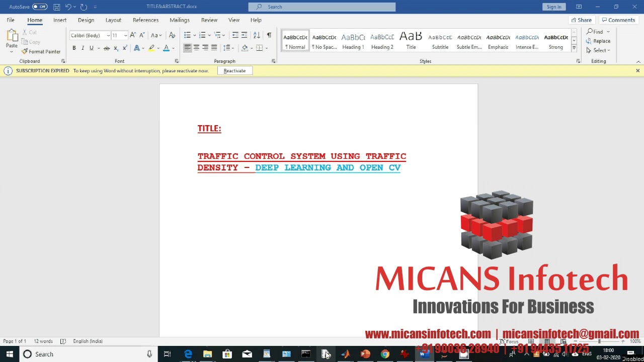Viewport: 644px width, 362px height.
Task: Expand the Bullets list dropdown
Action: (194, 35)
